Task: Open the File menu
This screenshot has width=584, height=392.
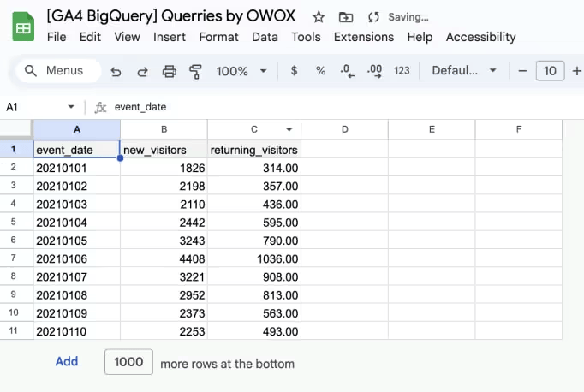Action: [57, 37]
